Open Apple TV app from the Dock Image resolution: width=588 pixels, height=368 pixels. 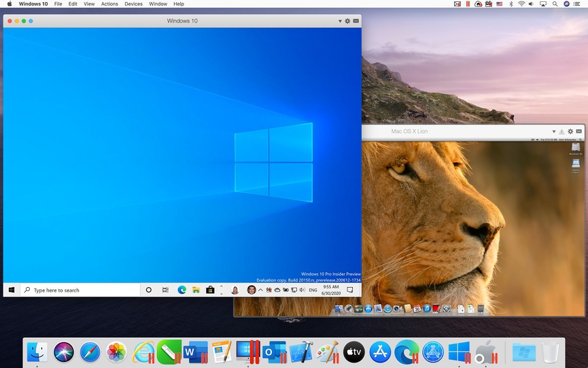click(x=353, y=352)
